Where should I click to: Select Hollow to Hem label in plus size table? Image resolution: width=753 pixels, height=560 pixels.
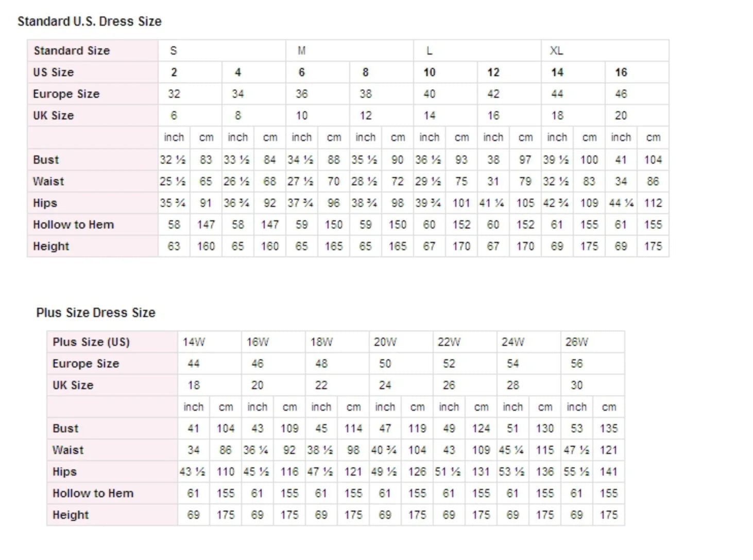click(93, 493)
